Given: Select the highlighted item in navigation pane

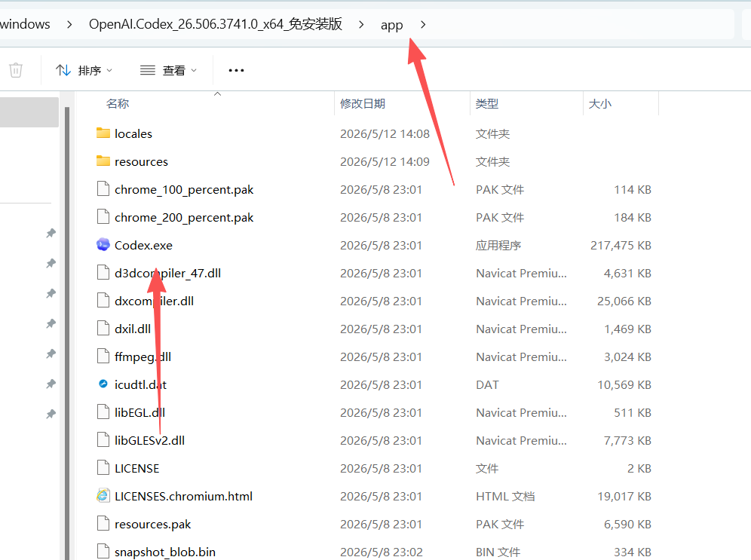Looking at the screenshot, I should [x=29, y=112].
